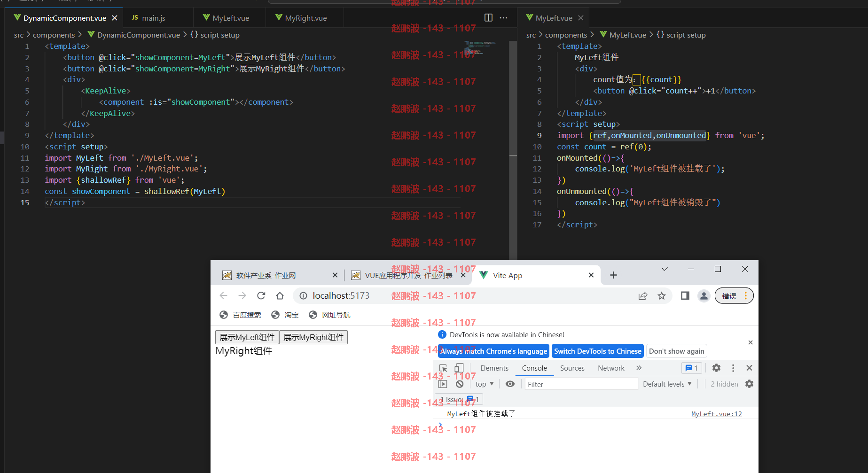Click the 2 hidden messages label
The width and height of the screenshot is (868, 473).
click(x=724, y=384)
